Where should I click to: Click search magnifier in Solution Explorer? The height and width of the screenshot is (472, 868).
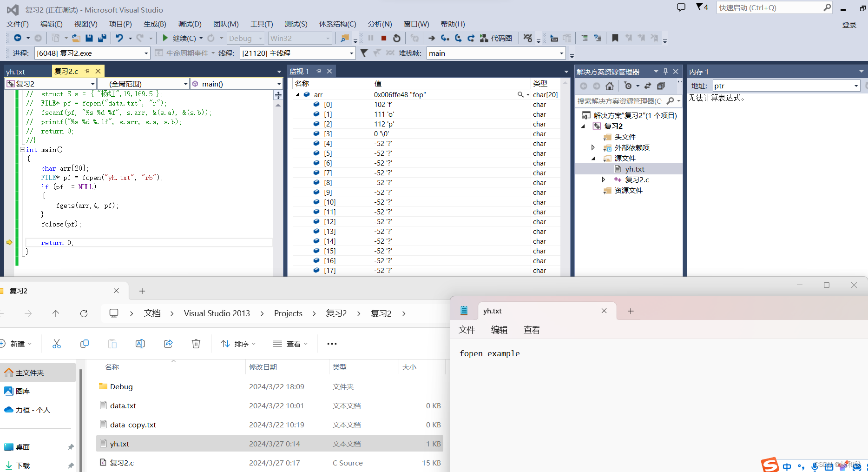pyautogui.click(x=670, y=101)
